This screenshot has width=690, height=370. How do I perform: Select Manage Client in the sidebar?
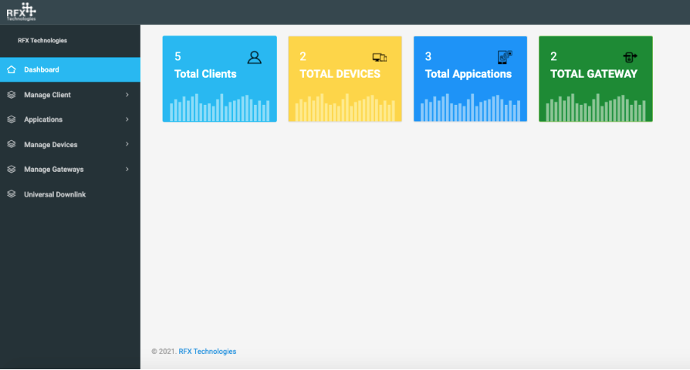point(70,95)
